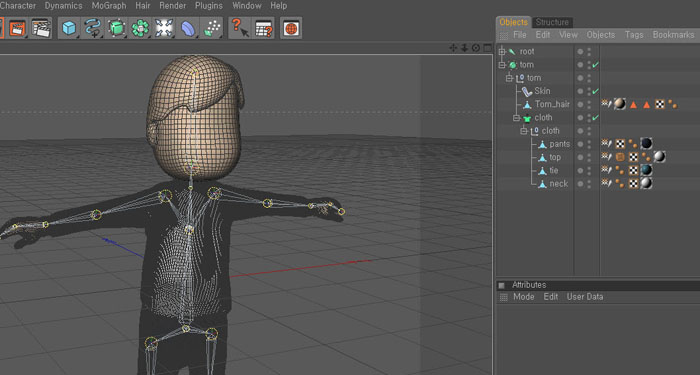Click the Attributes panel title
700x375 pixels.
tap(529, 285)
